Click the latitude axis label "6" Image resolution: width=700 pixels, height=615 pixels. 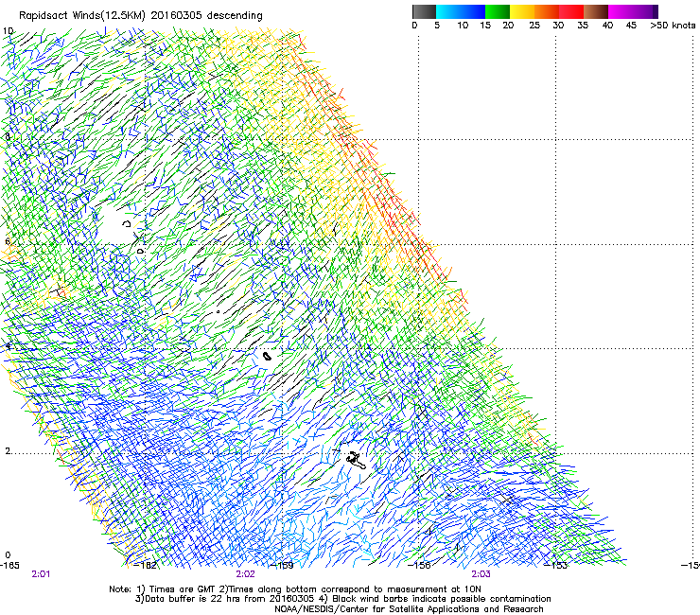coord(8,241)
